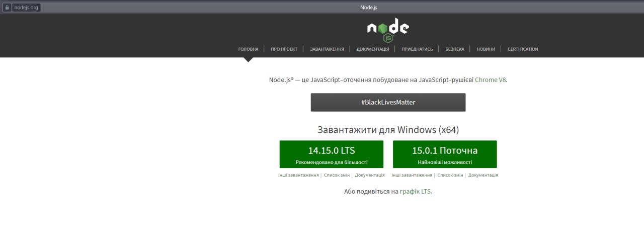
Task: Follow the графік LTS link
Action: [x=416, y=192]
